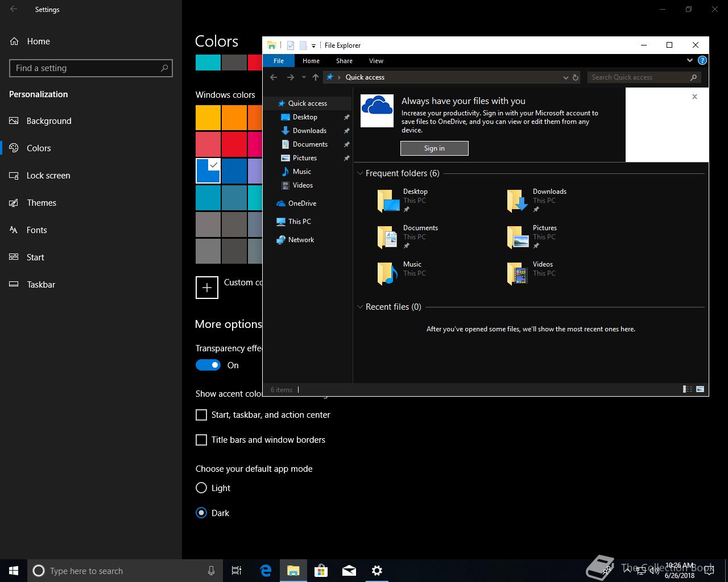Turn off Transparency effects toggle

coord(208,365)
